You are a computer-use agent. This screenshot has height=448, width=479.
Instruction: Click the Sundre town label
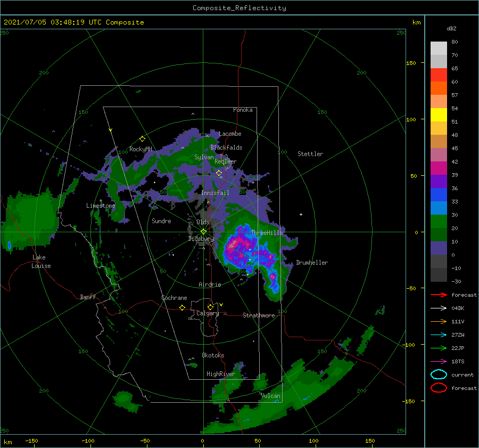pos(161,221)
